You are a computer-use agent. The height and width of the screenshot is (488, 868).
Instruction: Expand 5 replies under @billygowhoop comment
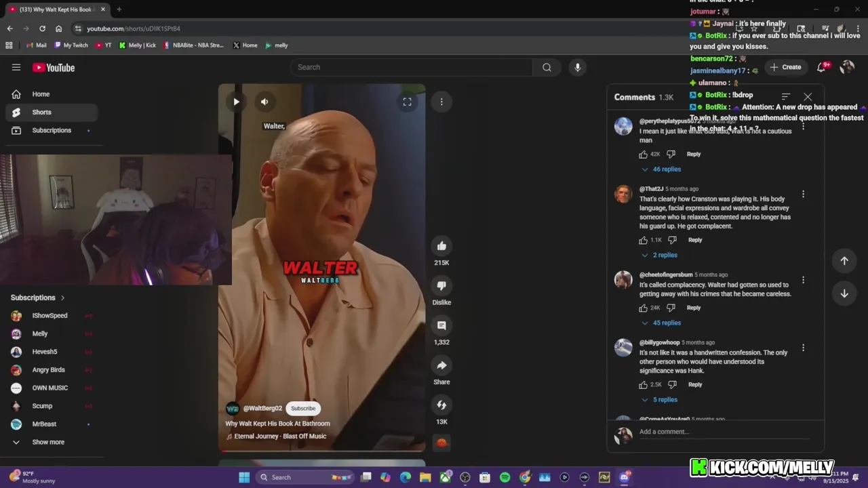point(659,400)
